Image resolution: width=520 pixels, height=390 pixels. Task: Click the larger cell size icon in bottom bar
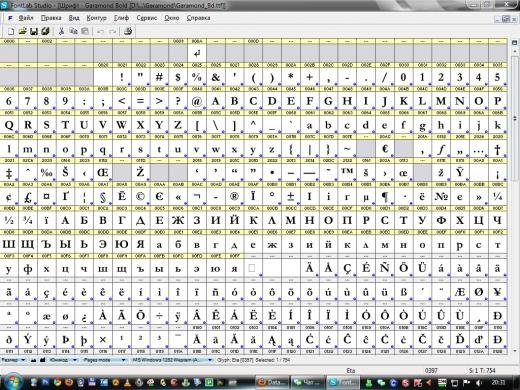coord(43,360)
